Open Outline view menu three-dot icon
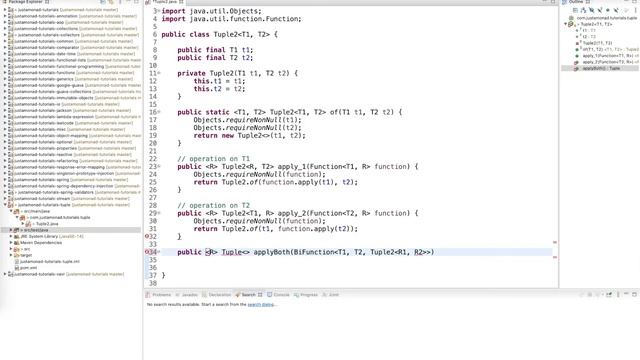The image size is (640, 360). click(x=635, y=10)
